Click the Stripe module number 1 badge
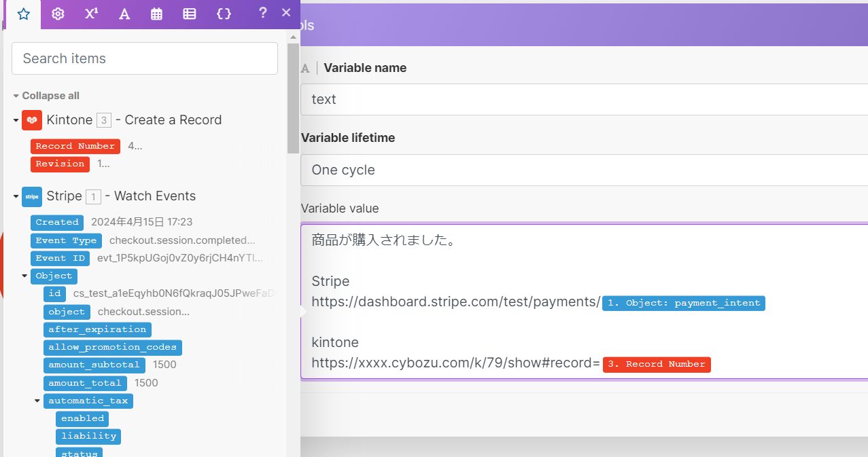Viewport: 868px width, 457px height. (93, 196)
